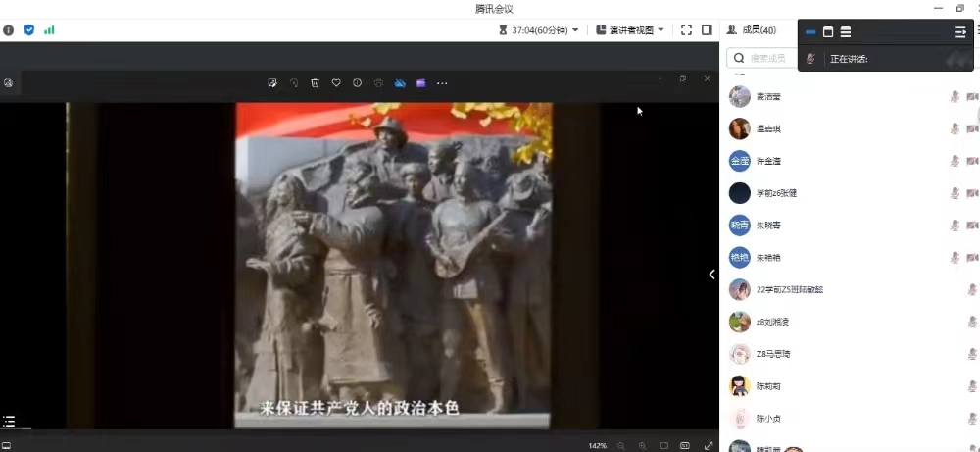Toggle microphone for member 许金滢

point(955,161)
